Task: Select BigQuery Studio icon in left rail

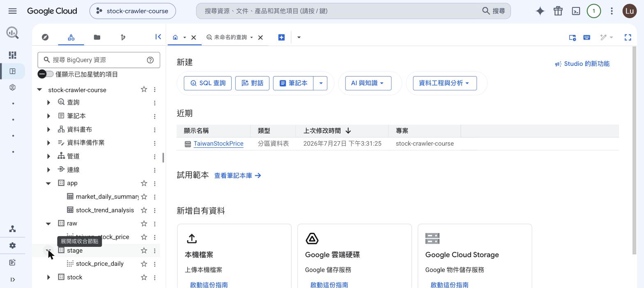Action: click(12, 71)
